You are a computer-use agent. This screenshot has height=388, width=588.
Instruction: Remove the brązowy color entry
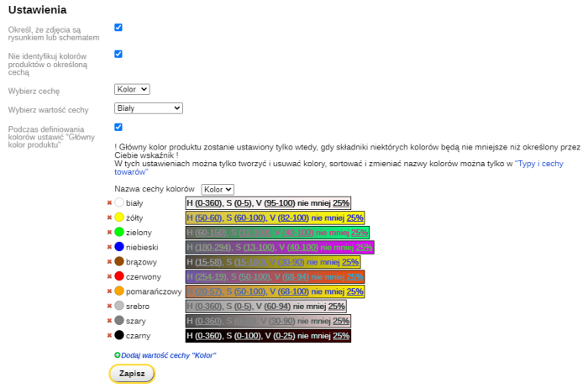[109, 262]
